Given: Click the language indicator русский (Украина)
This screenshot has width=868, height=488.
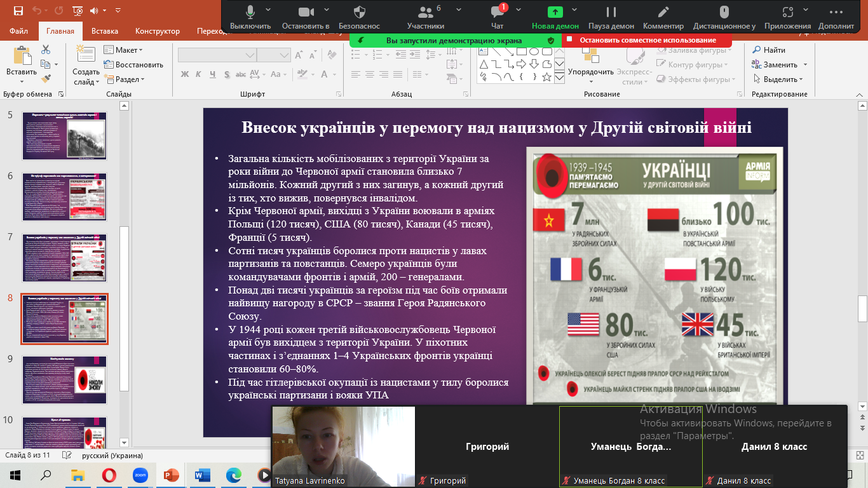Looking at the screenshot, I should tap(112, 456).
